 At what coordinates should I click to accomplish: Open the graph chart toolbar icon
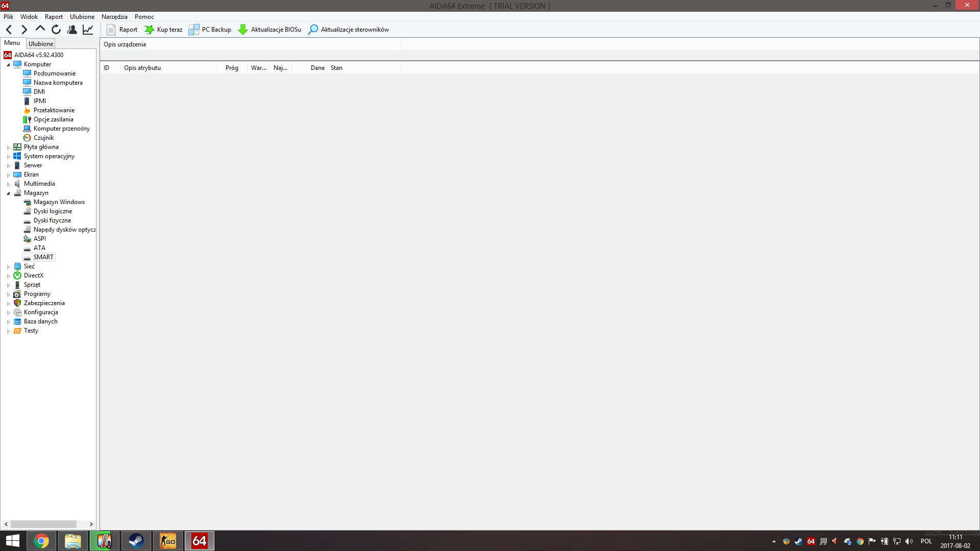88,30
